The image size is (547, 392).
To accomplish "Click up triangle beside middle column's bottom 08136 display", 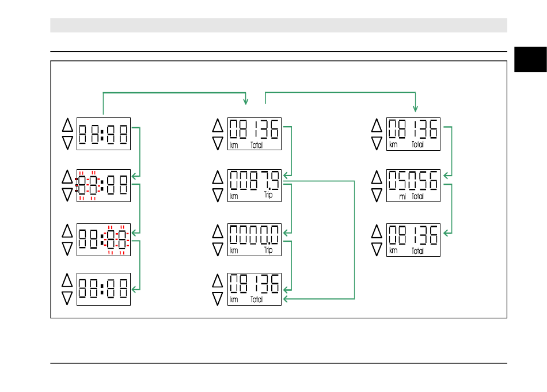I will click(x=218, y=281).
